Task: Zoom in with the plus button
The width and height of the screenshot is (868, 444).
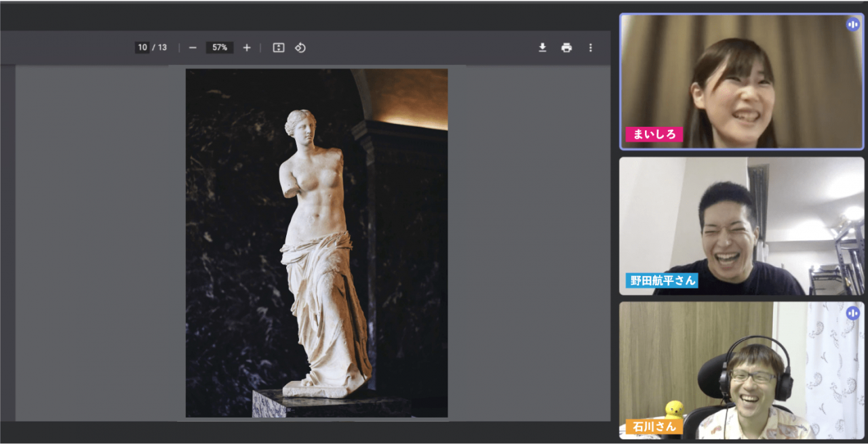Action: coord(247,47)
